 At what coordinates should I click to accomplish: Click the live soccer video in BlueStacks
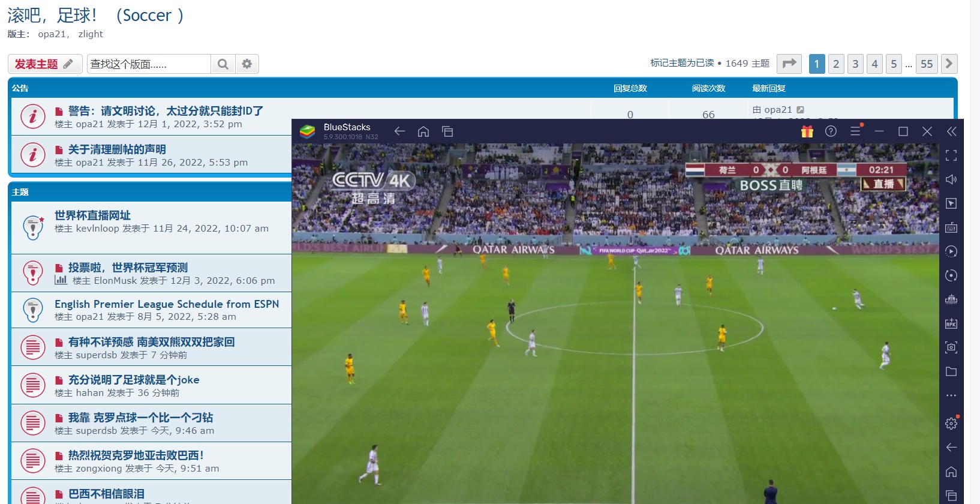[615, 323]
